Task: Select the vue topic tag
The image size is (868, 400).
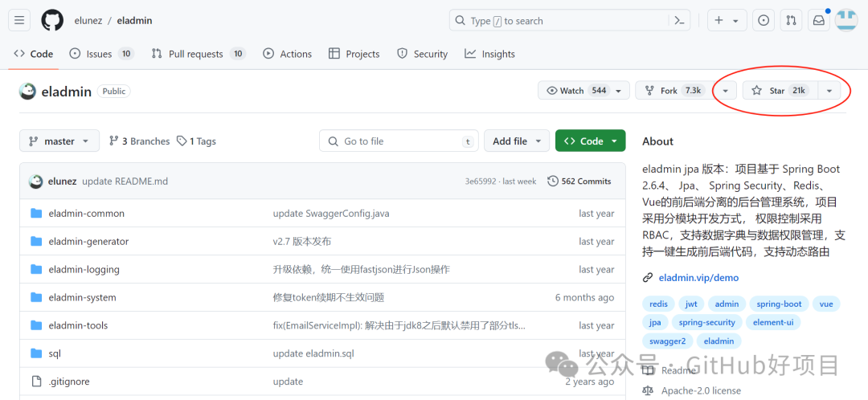Action: [826, 304]
